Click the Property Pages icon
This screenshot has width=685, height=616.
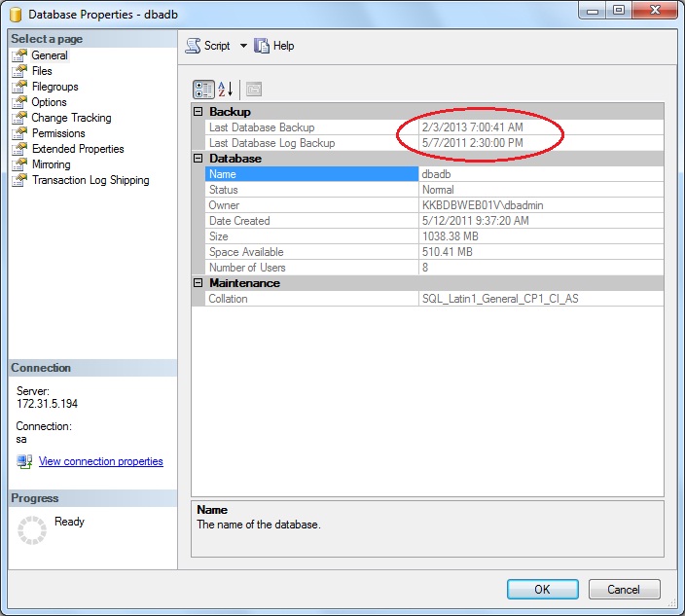click(x=254, y=90)
